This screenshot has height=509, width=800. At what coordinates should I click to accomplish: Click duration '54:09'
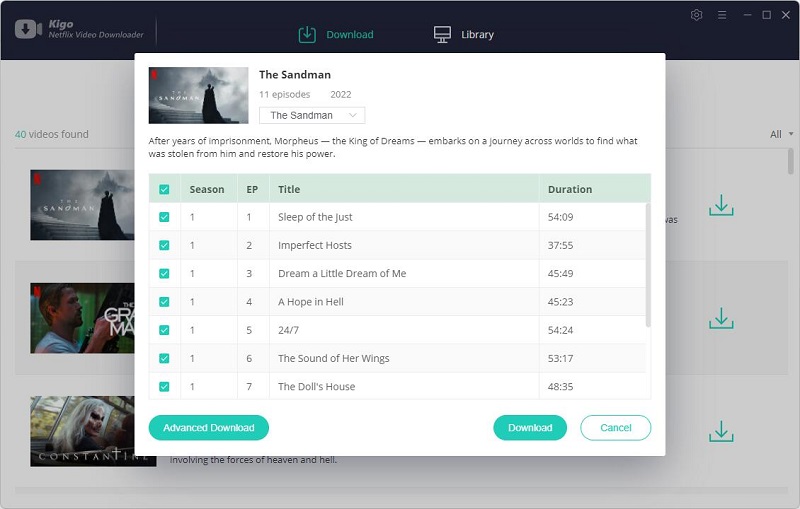pyautogui.click(x=560, y=217)
